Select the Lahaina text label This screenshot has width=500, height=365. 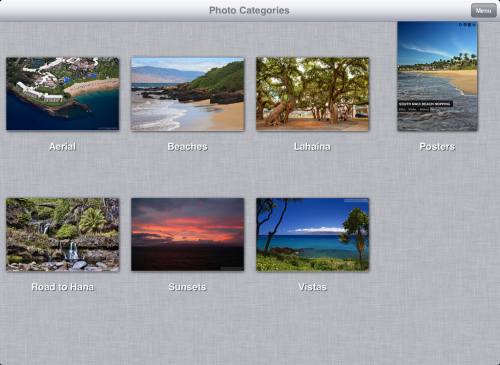tap(312, 147)
